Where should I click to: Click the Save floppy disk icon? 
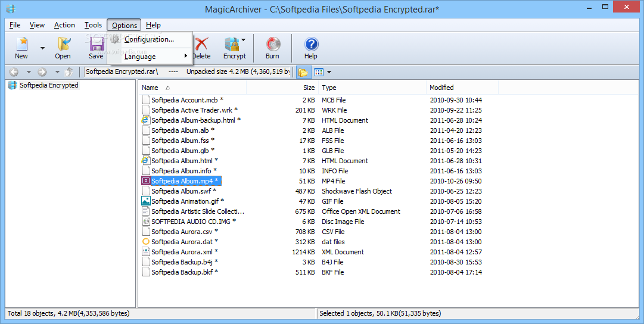tap(97, 44)
